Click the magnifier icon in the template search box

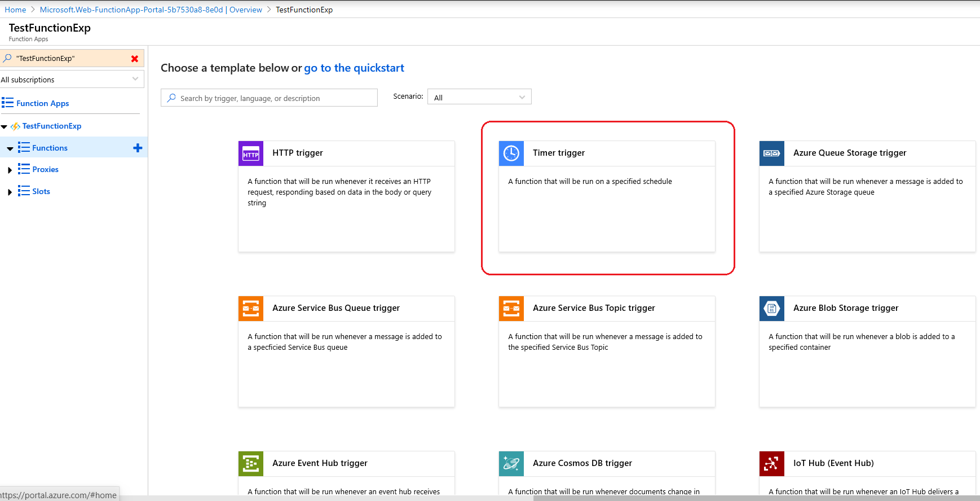171,98
